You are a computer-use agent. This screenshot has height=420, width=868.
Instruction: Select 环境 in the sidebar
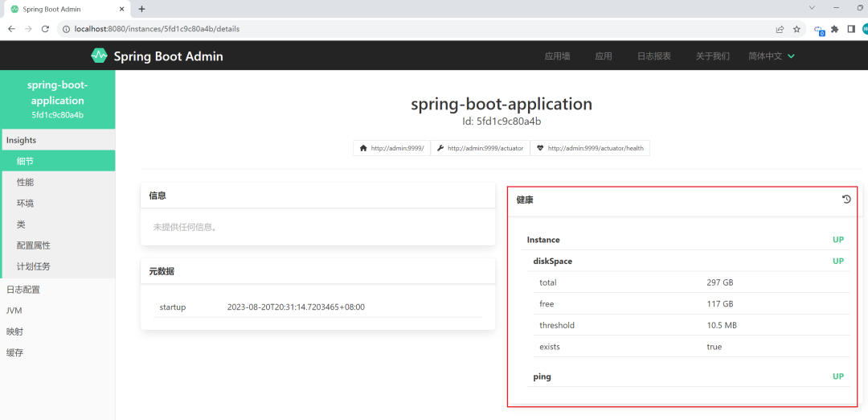[x=59, y=204]
